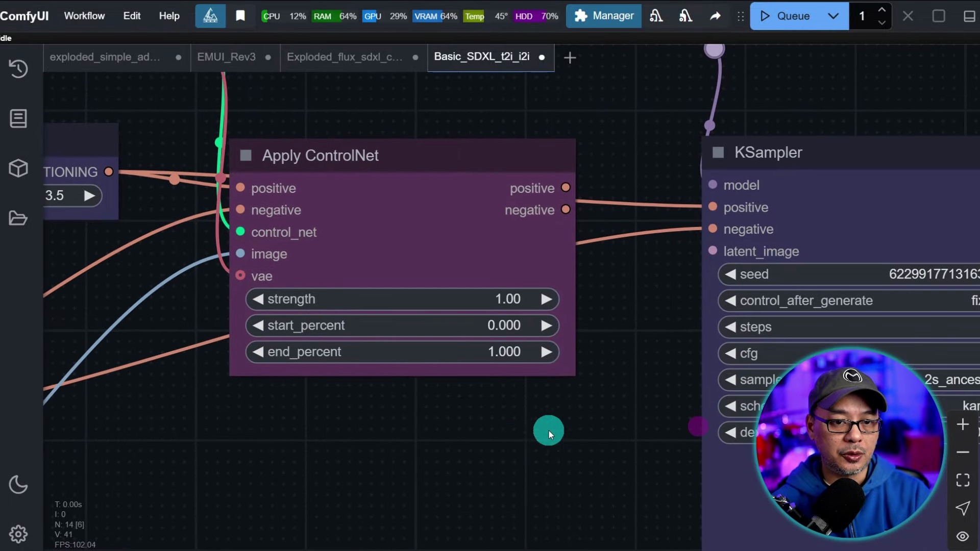Screen dimensions: 980x551
Task: Increase the 3.5 value on CONDITIONING node
Action: tap(89, 195)
